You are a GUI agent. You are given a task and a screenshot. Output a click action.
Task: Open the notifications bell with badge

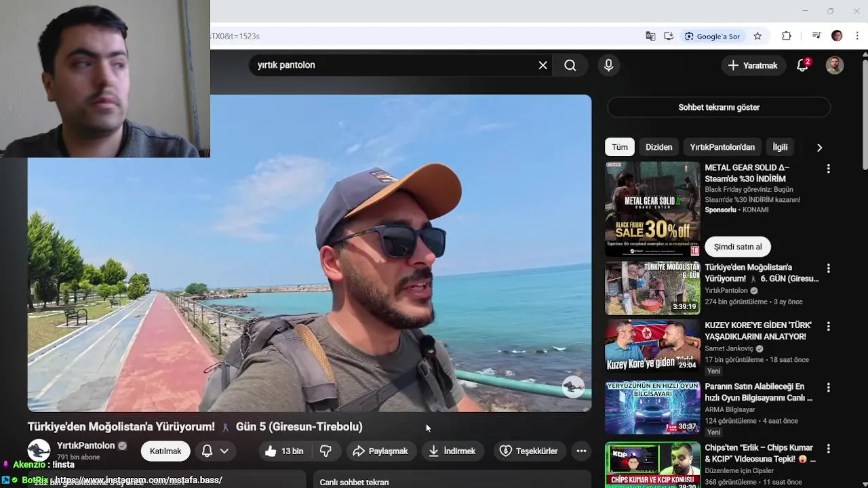802,65
